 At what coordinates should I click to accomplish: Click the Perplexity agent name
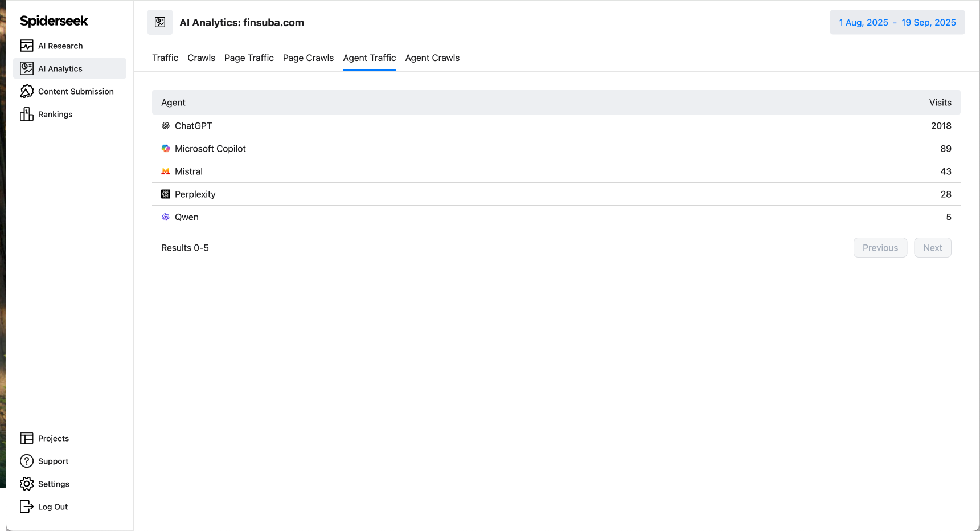tap(195, 194)
